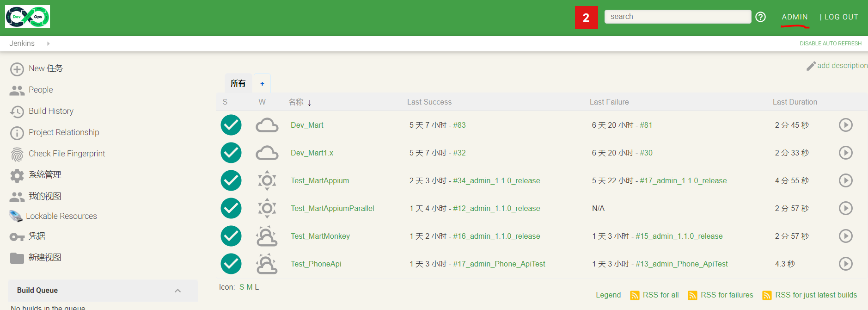Click the Lockable Resources icon
The image size is (868, 310).
16,216
